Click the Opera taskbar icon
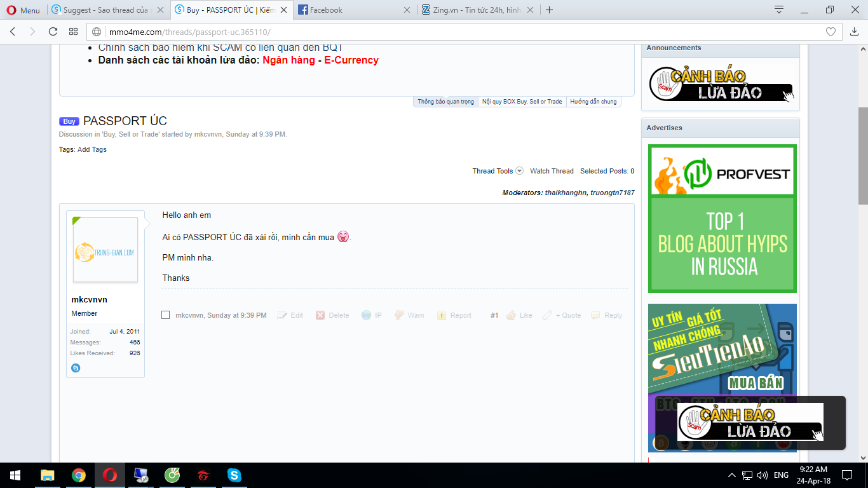Screen dimensions: 868x488 [x=110, y=475]
